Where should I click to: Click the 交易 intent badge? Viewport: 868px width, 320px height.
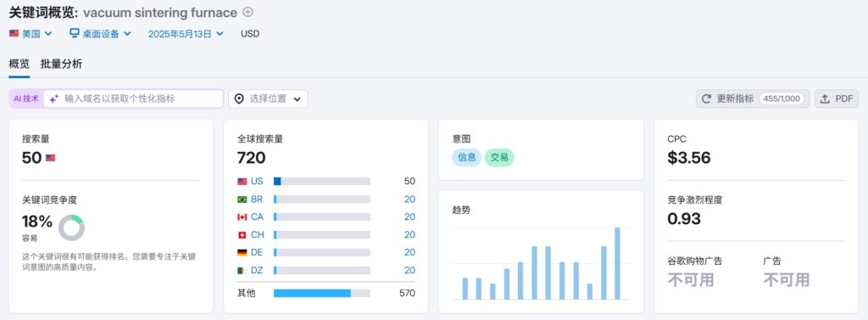[499, 158]
